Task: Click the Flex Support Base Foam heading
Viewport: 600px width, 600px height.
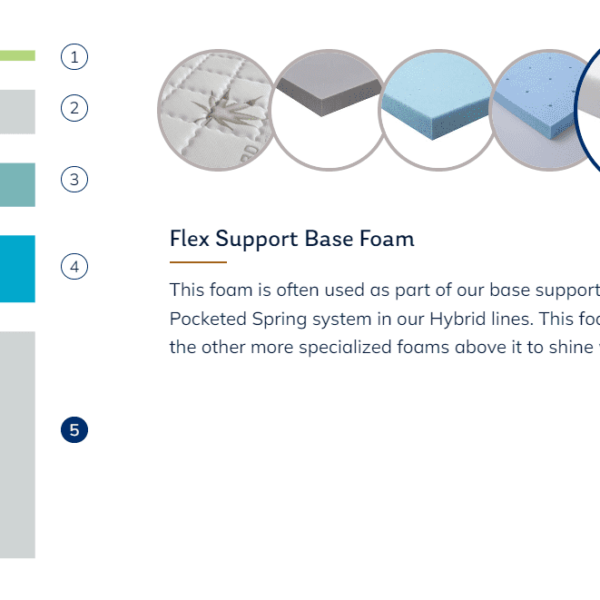Action: pyautogui.click(x=292, y=239)
